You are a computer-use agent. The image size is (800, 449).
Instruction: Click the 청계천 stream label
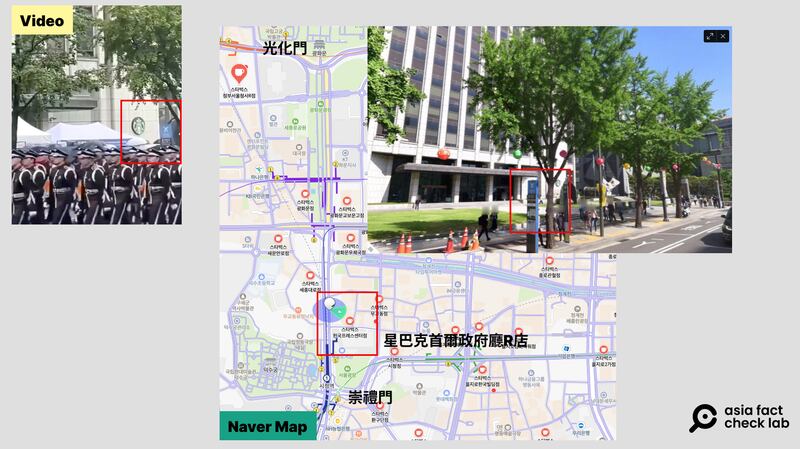click(x=564, y=294)
